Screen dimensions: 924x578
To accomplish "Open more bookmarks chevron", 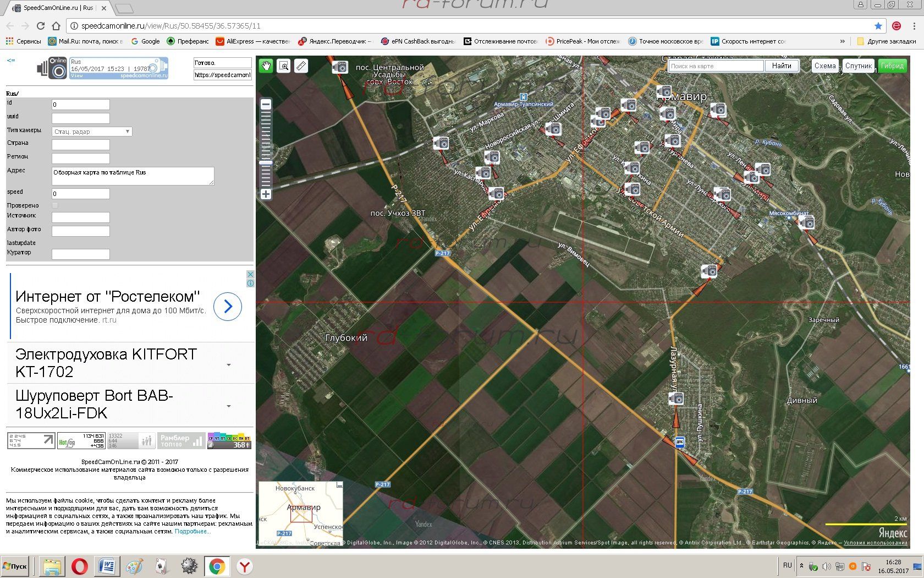I will click(842, 41).
